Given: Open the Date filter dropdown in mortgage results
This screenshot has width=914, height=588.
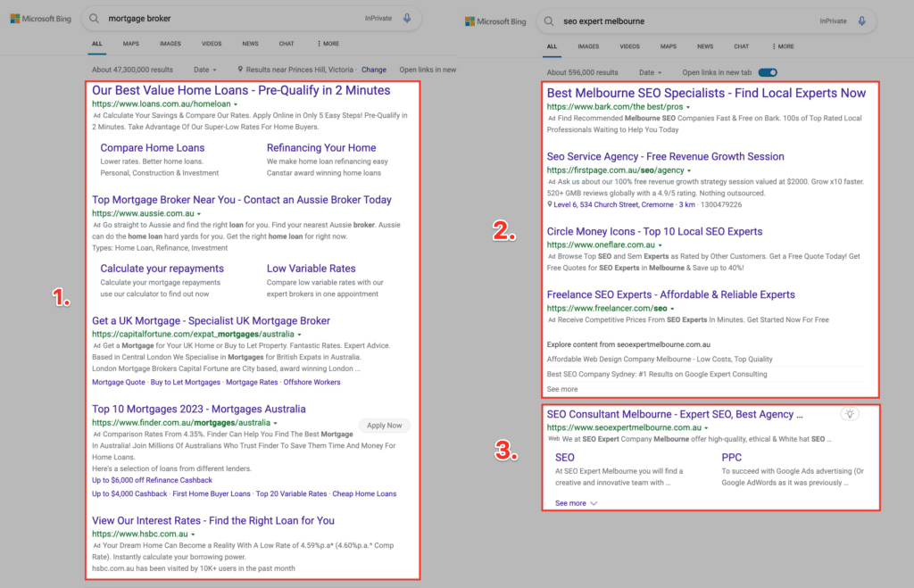Looking at the screenshot, I should tap(204, 70).
